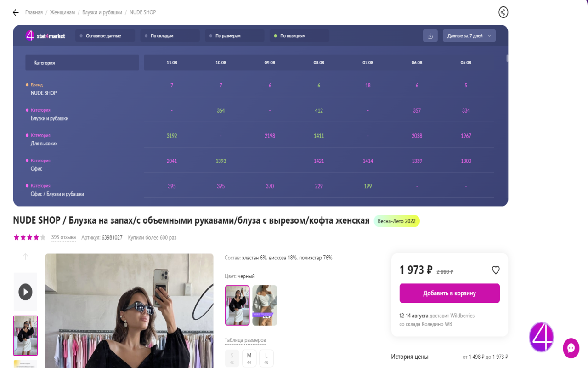
Task: Click the 10.08 date column header
Action: 221,63
